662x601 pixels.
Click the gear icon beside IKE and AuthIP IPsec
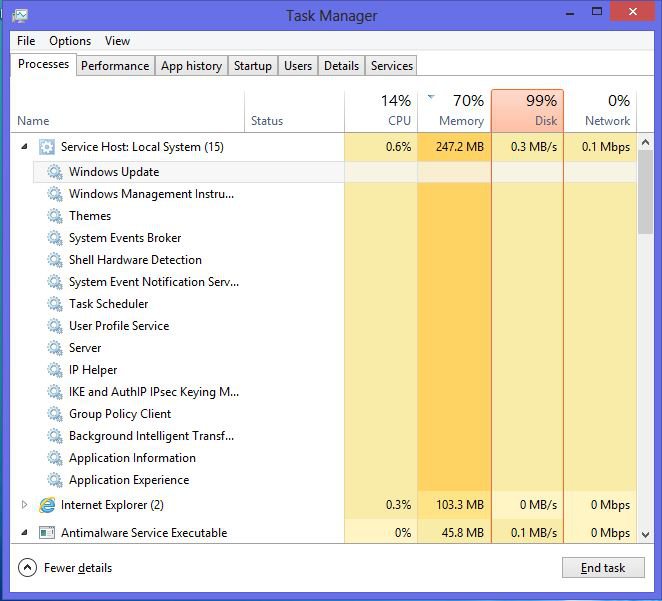pos(54,392)
